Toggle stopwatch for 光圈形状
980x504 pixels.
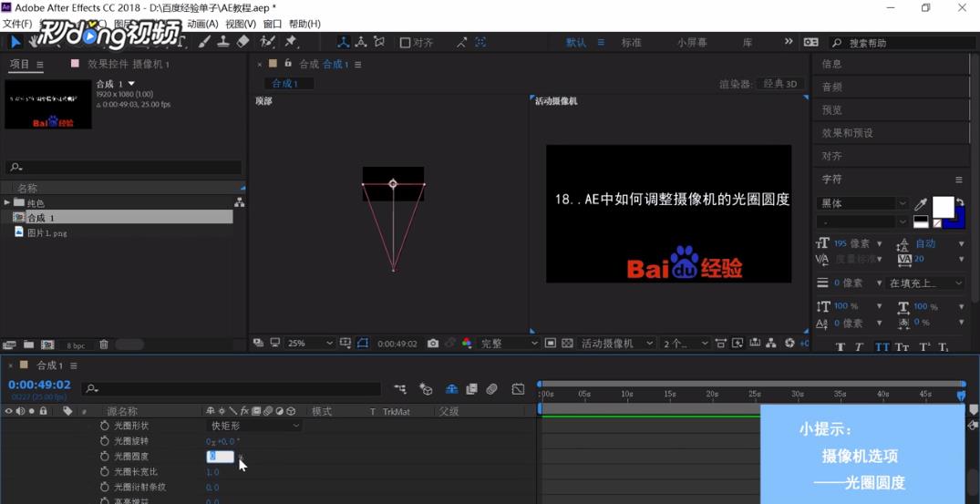[104, 426]
